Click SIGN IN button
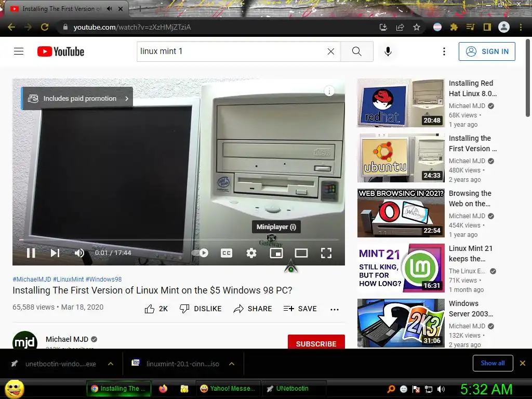This screenshot has width=532, height=399. [x=487, y=51]
